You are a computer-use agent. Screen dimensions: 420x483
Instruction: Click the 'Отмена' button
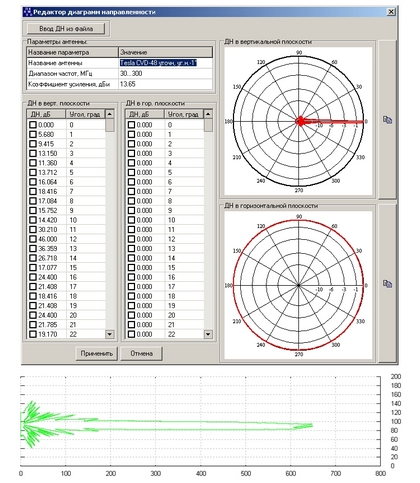pos(141,353)
